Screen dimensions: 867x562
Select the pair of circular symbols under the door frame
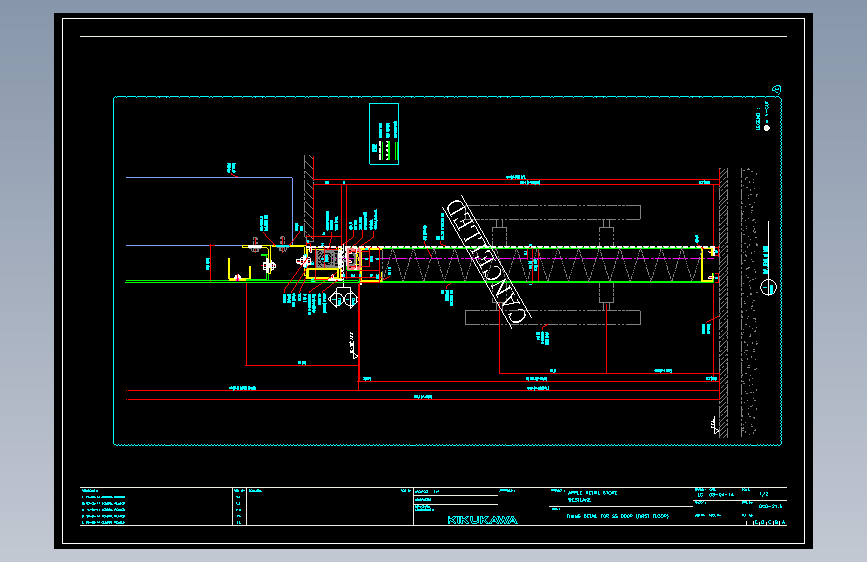pyautogui.click(x=343, y=299)
